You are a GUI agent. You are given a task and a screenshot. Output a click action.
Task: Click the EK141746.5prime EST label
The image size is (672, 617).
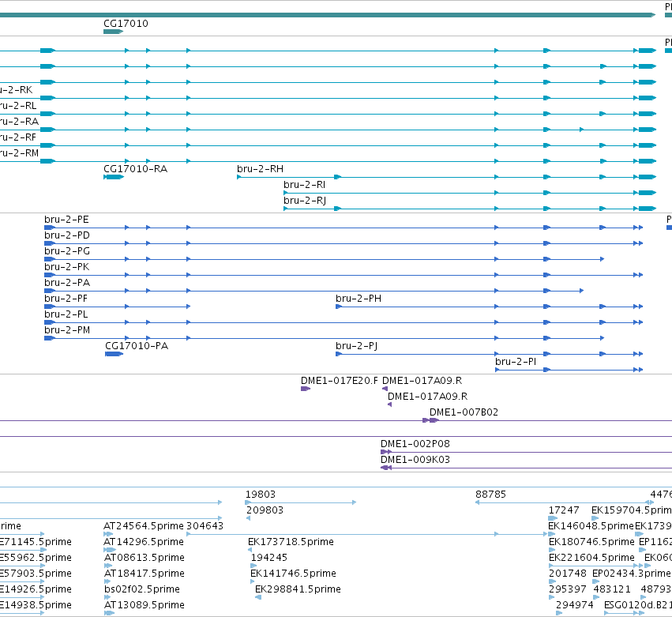pos(293,574)
